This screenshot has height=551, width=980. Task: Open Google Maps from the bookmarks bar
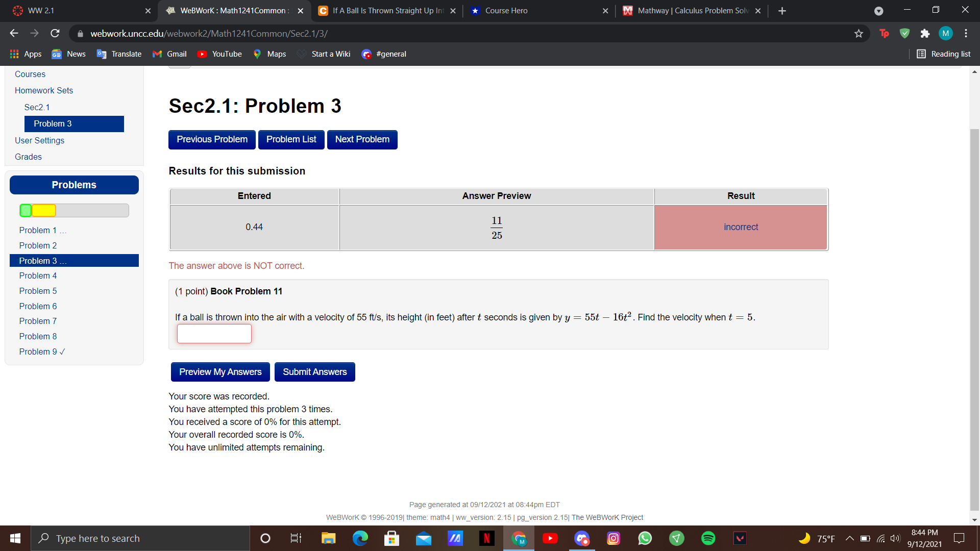coord(269,54)
